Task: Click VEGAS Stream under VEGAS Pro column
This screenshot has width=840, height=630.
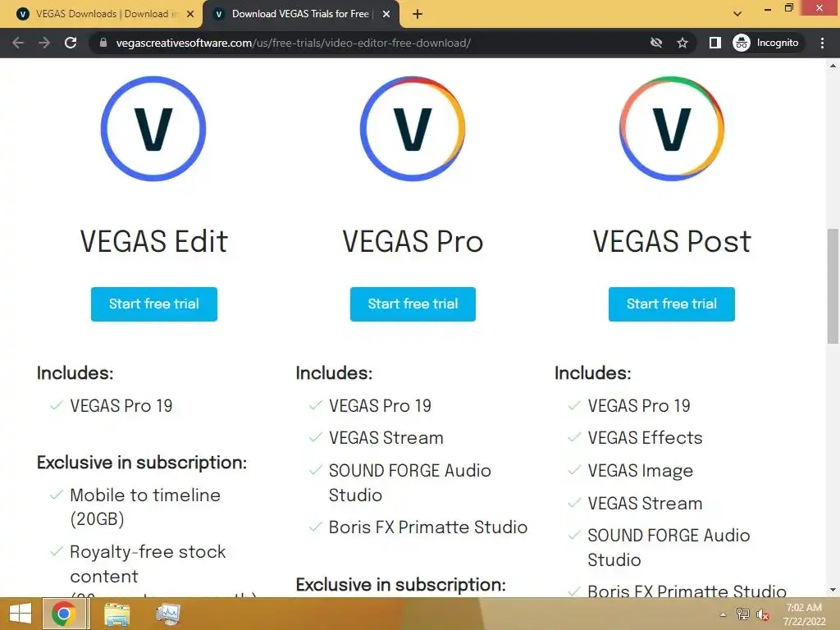Action: click(x=386, y=438)
